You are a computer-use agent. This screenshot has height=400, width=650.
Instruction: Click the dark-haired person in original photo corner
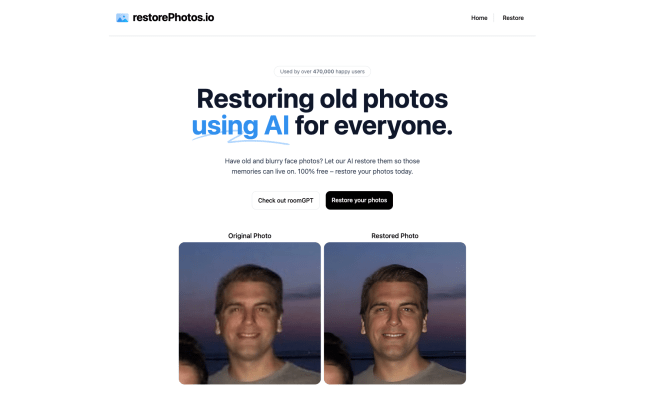[192, 359]
